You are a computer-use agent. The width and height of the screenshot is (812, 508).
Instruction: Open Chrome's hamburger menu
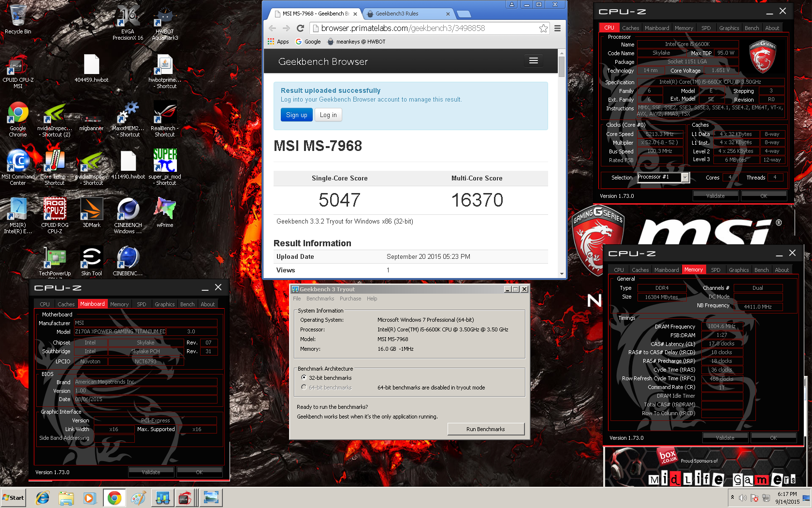557,28
